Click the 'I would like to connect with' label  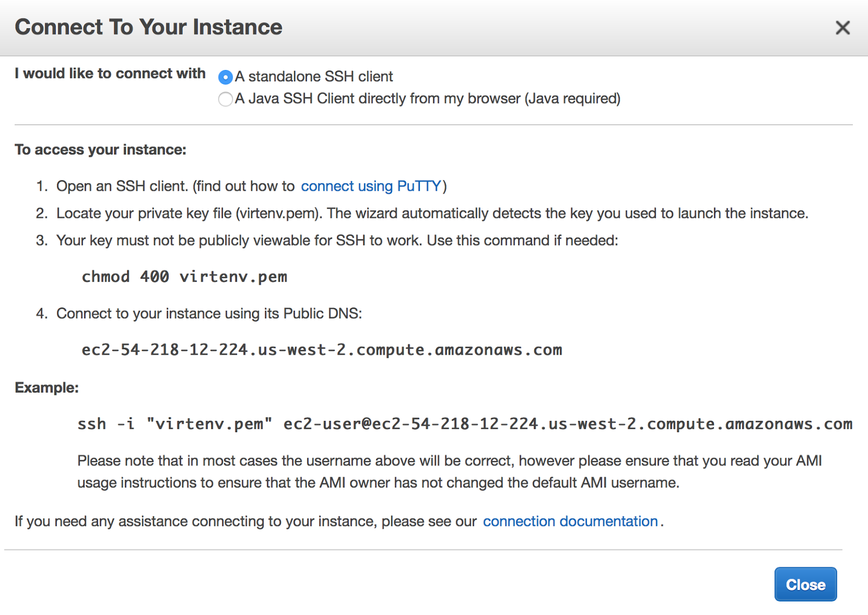click(110, 73)
